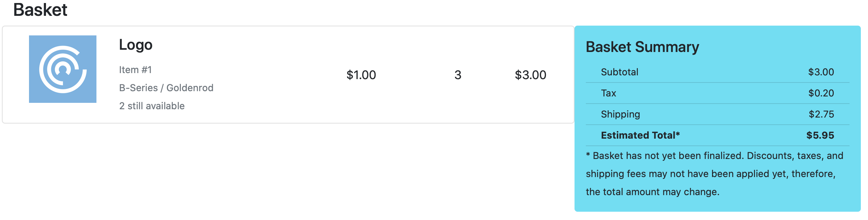Click the Basket page heading

40,10
